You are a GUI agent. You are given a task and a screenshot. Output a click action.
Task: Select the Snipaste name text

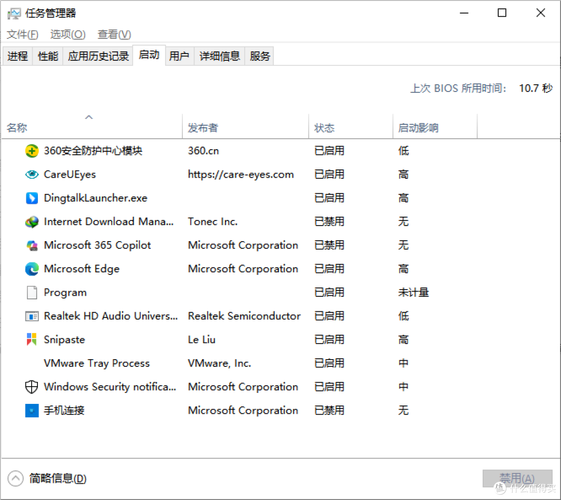click(64, 339)
